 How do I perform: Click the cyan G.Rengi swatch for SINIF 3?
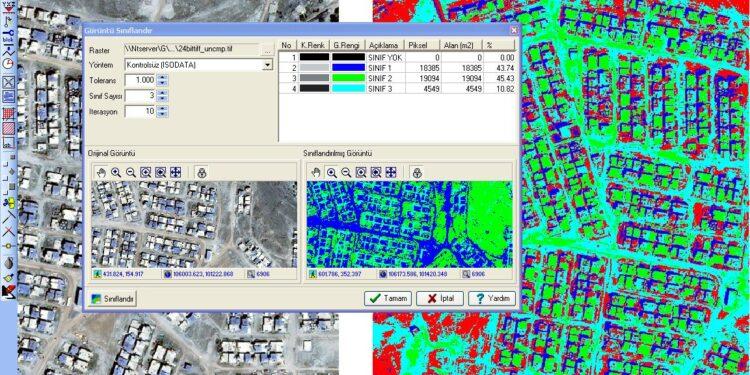(348, 88)
